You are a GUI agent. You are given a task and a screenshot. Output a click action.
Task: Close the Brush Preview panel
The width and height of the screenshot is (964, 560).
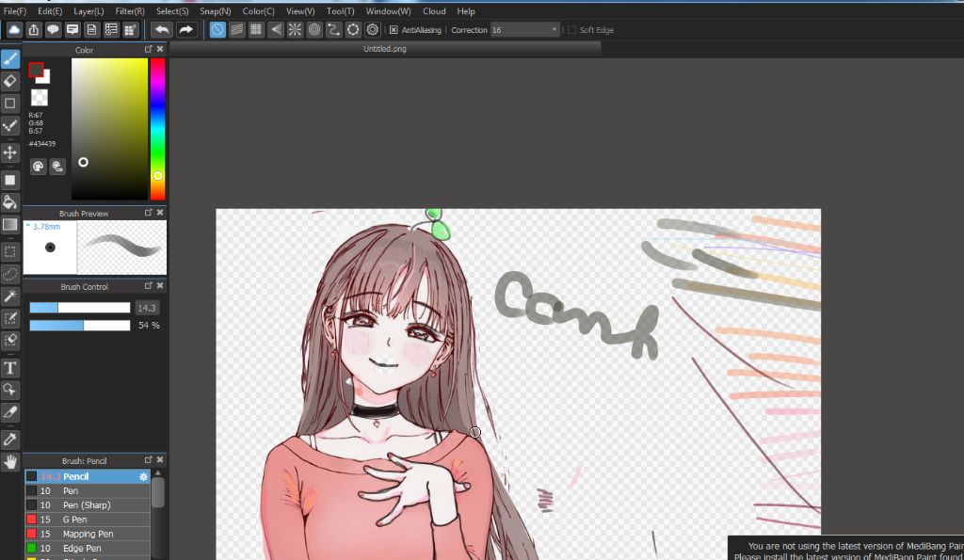pos(160,213)
